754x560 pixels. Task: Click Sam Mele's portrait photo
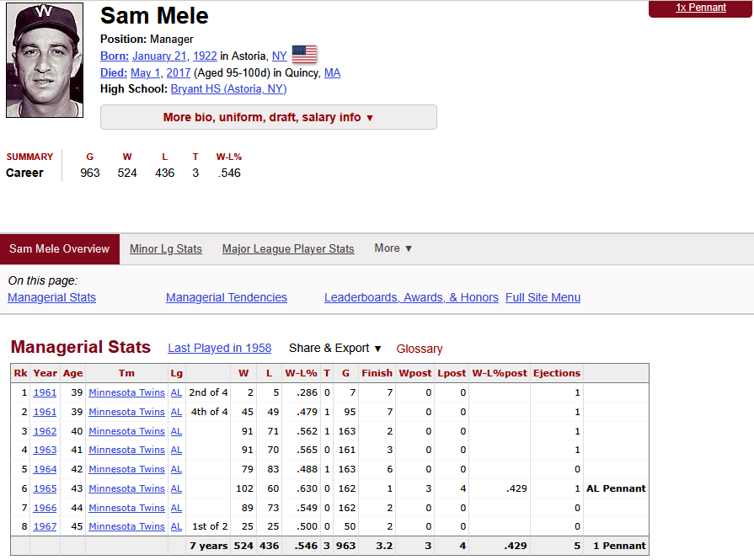(45, 61)
